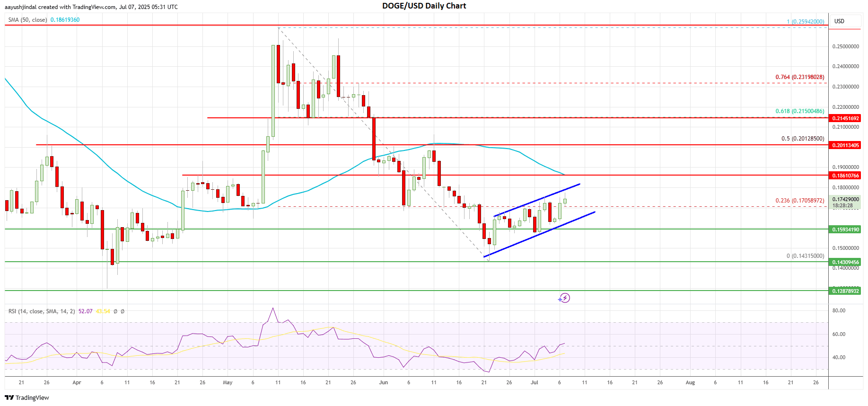Click the green price label 0.15934190

pyautogui.click(x=845, y=229)
